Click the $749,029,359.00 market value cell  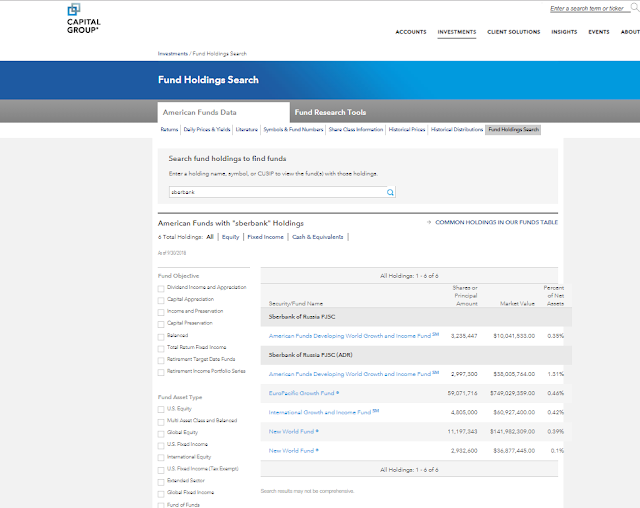click(x=514, y=393)
